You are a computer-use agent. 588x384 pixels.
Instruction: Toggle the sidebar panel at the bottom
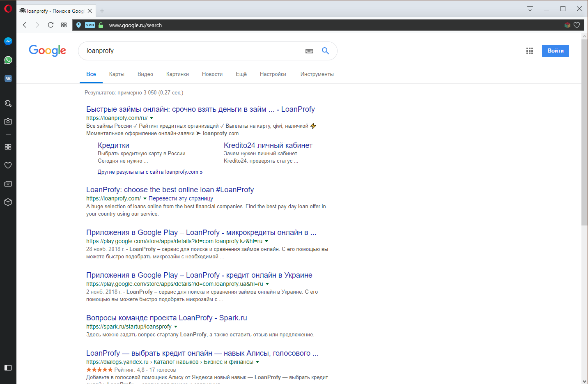[x=8, y=368]
